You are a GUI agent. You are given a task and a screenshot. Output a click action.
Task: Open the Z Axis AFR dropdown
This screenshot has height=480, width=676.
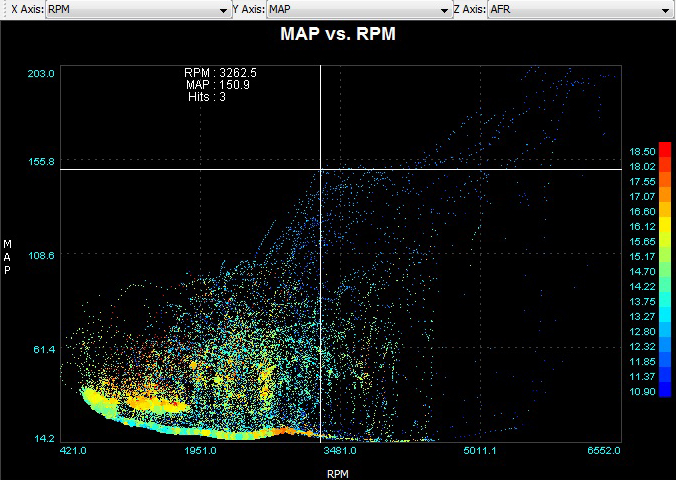(x=580, y=9)
